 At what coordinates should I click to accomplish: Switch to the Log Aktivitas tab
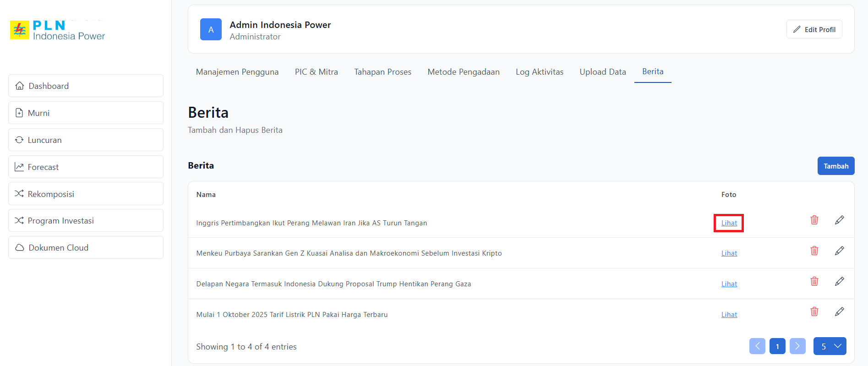click(539, 72)
